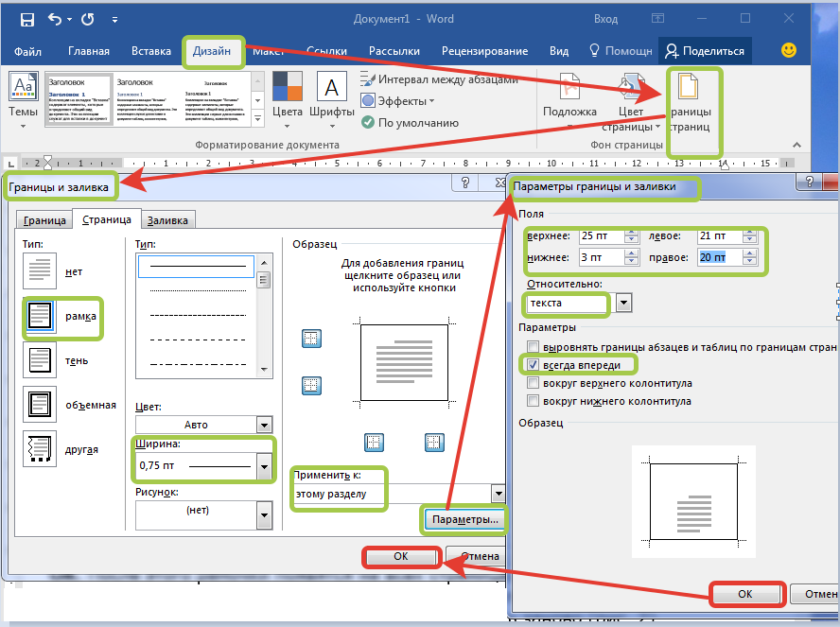Open the Цвет Авто color dropdown
Image resolution: width=840 pixels, height=627 pixels.
(x=264, y=426)
